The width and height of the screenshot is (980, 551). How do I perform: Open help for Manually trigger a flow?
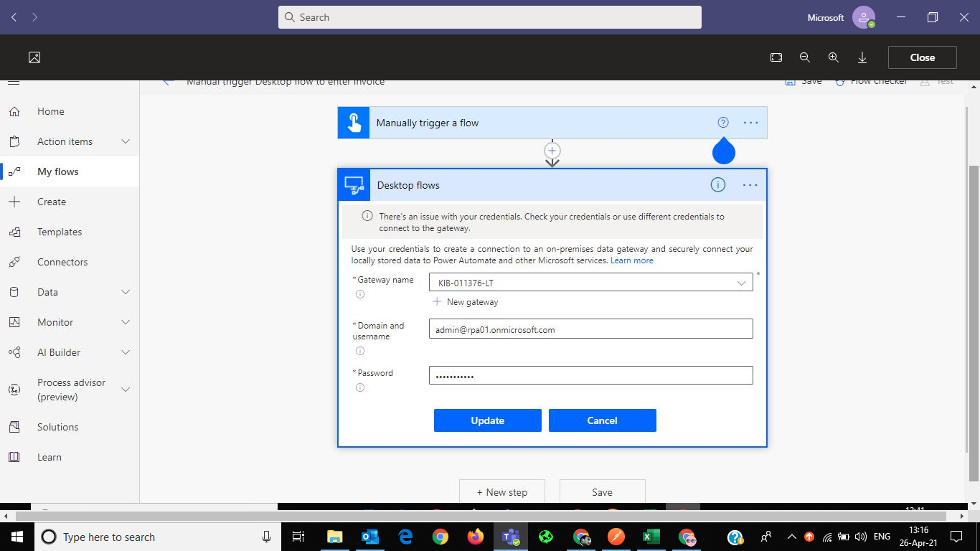tap(723, 123)
